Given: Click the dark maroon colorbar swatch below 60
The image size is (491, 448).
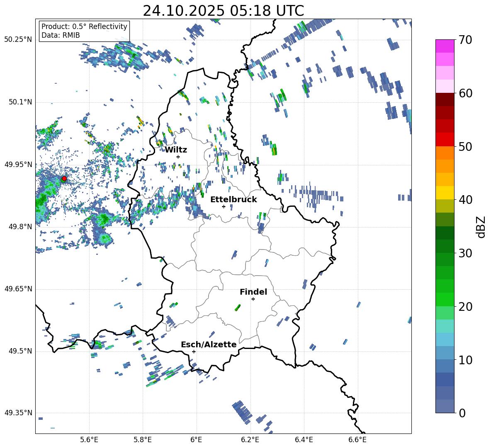Looking at the screenshot, I should (445, 100).
